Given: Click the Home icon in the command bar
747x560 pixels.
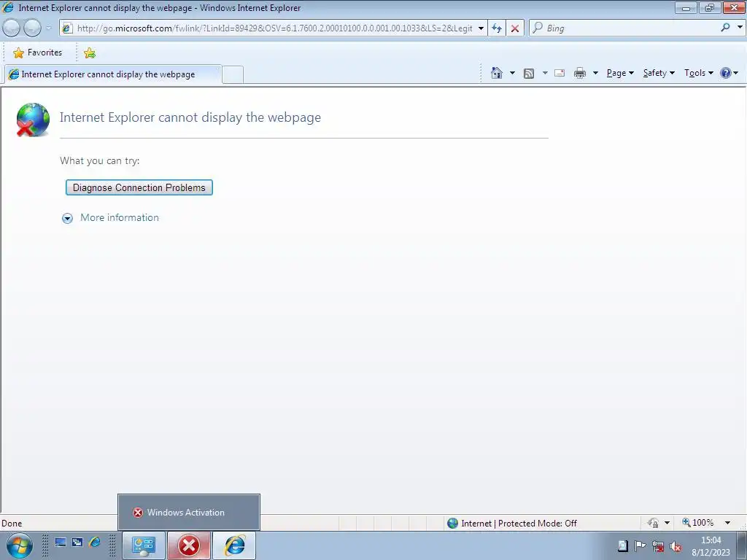Looking at the screenshot, I should pyautogui.click(x=496, y=73).
